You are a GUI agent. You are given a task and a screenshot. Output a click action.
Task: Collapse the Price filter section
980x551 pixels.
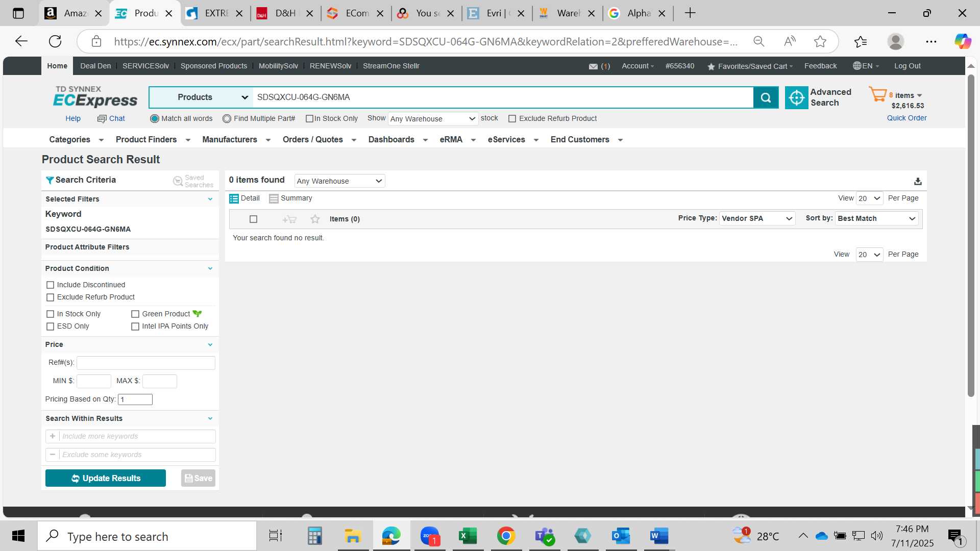click(210, 345)
